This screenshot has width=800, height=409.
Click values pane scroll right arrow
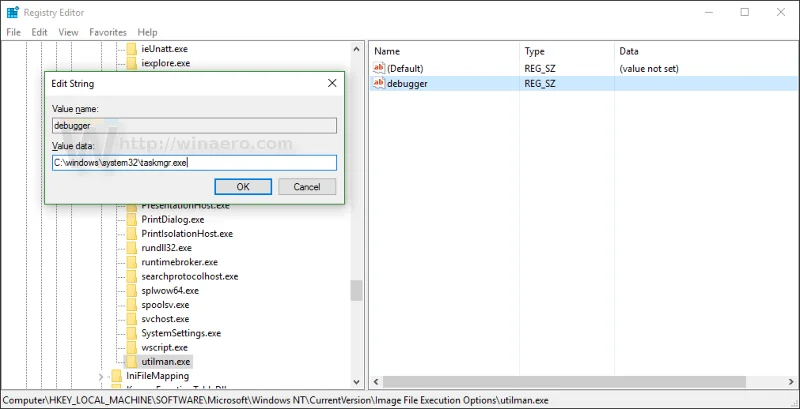point(792,381)
